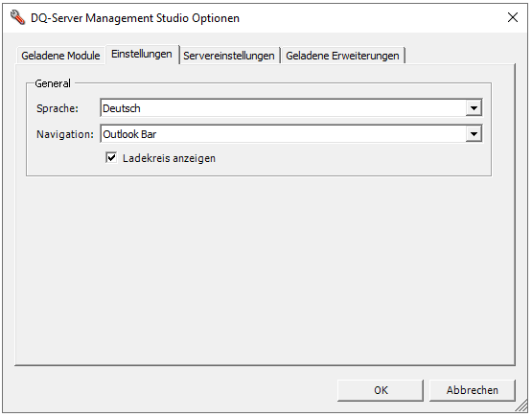Screen dimensions: 532x417
Task: Click the General group box heading
Action: (53, 83)
